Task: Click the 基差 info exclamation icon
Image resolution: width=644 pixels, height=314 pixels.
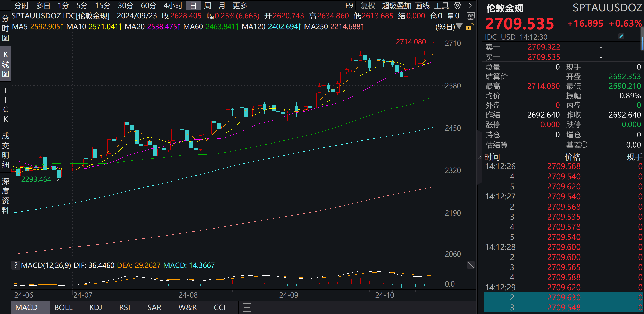Action: point(584,145)
